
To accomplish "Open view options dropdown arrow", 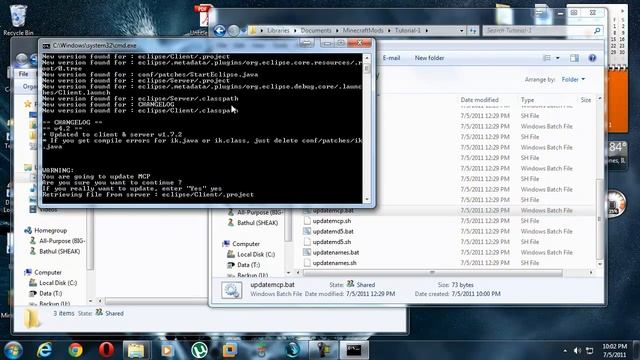I will pos(558,58).
